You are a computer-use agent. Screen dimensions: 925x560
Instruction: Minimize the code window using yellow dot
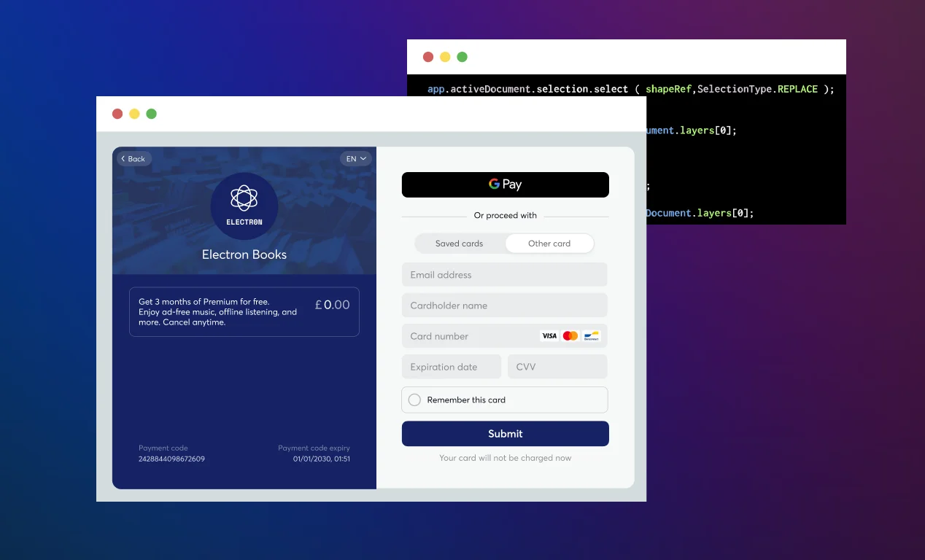tap(445, 57)
